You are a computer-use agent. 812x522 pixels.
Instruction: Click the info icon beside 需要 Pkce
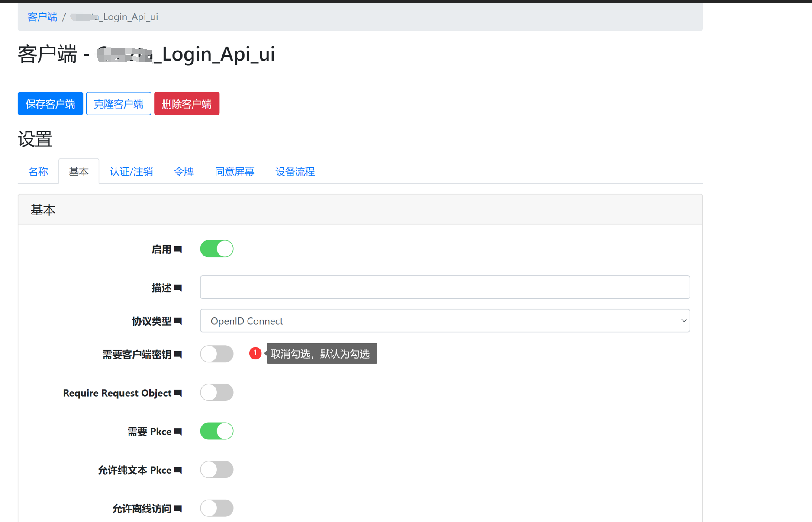178,431
